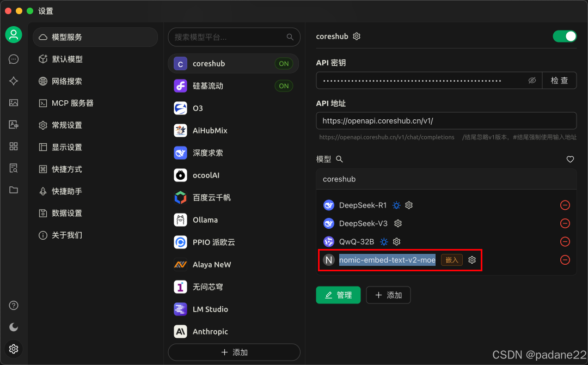Image resolution: width=588 pixels, height=365 pixels.
Task: Remove the DeepSeek-R1 model
Action: (x=565, y=205)
